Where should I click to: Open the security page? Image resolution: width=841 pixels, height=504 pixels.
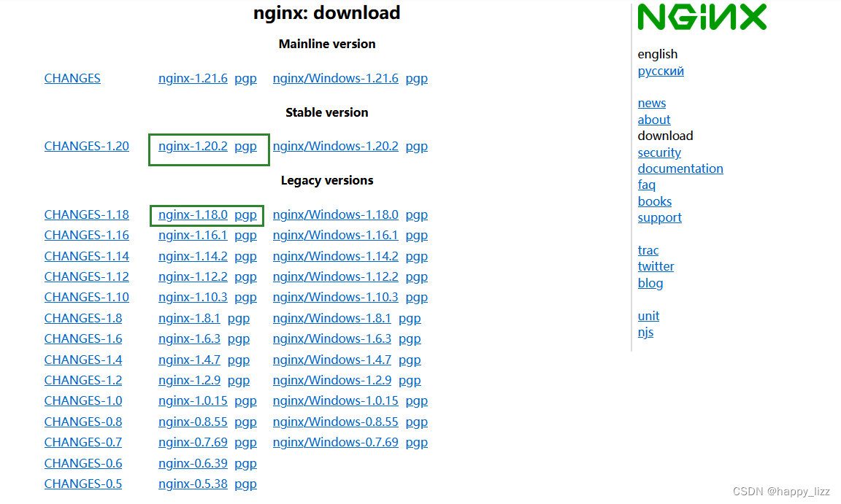click(659, 152)
